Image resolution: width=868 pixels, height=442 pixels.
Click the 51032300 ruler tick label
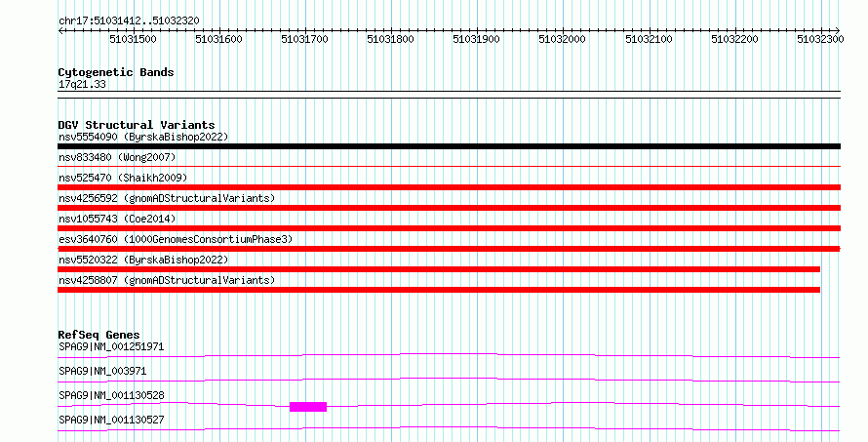click(x=820, y=39)
